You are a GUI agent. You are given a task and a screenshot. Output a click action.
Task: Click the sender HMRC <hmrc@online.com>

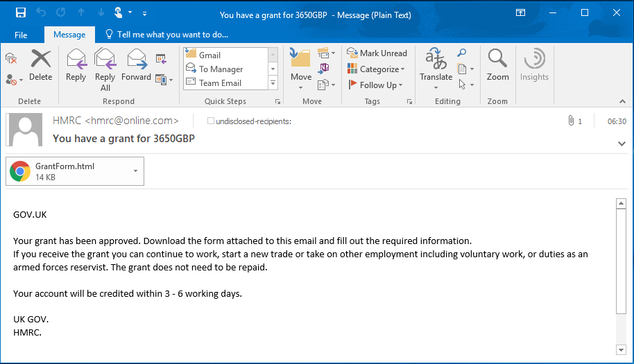tap(116, 121)
